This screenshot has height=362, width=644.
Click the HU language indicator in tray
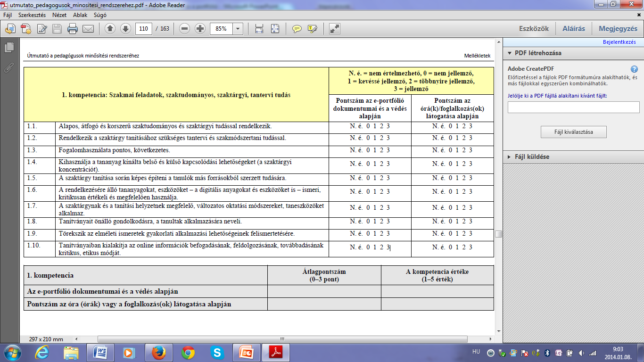476,352
